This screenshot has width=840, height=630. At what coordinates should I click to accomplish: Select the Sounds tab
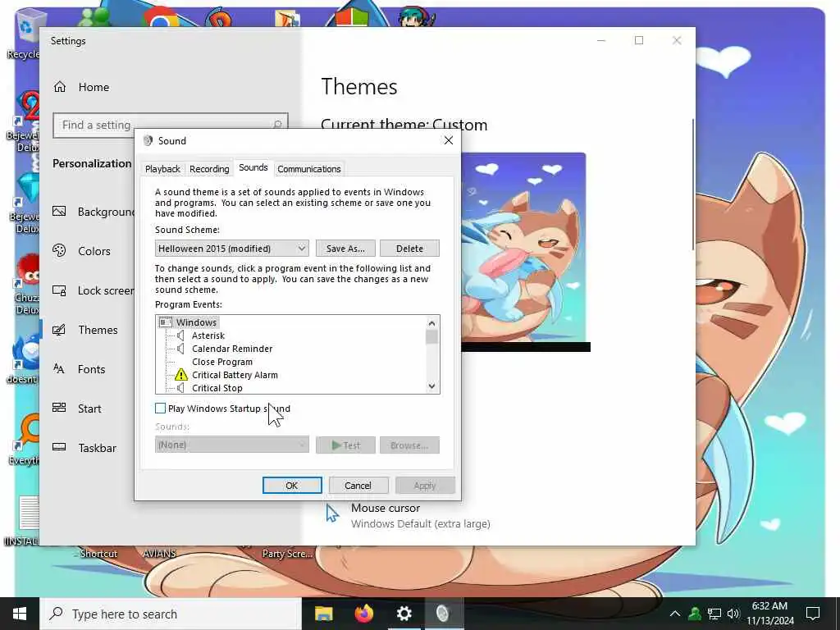pos(253,167)
